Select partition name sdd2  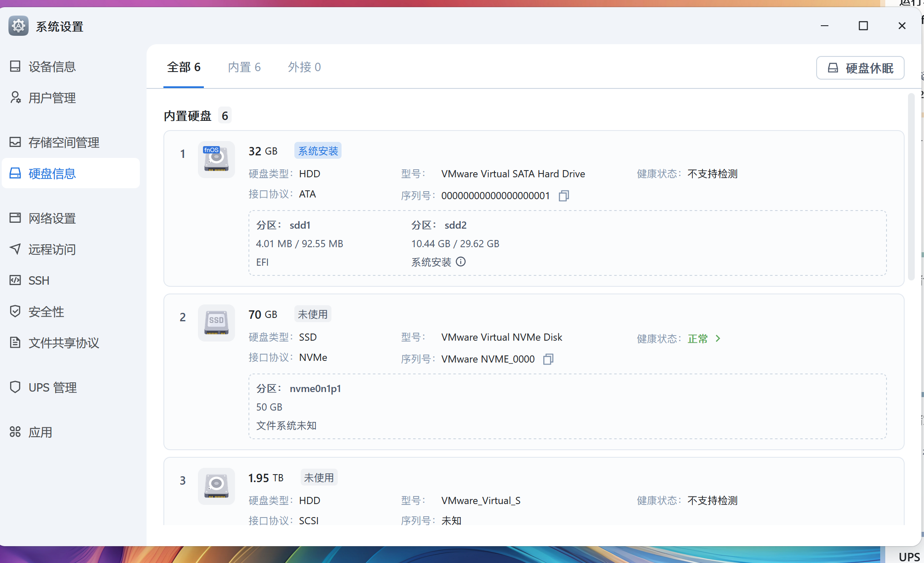click(456, 225)
